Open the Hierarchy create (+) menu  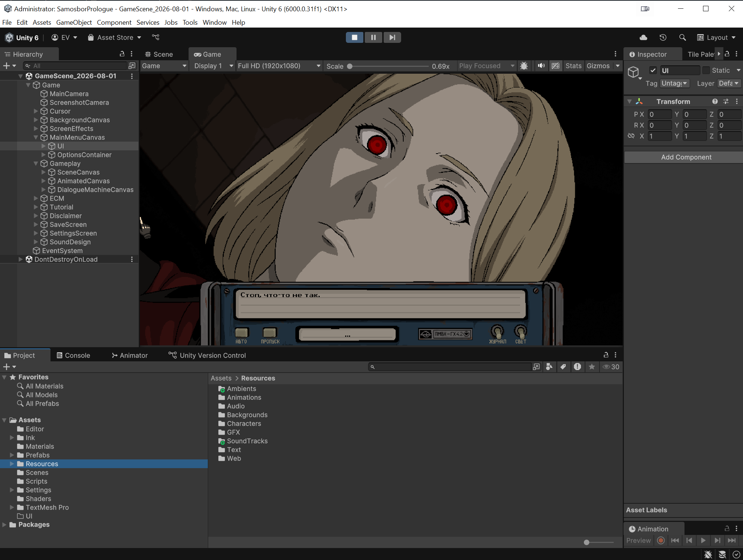(9, 66)
